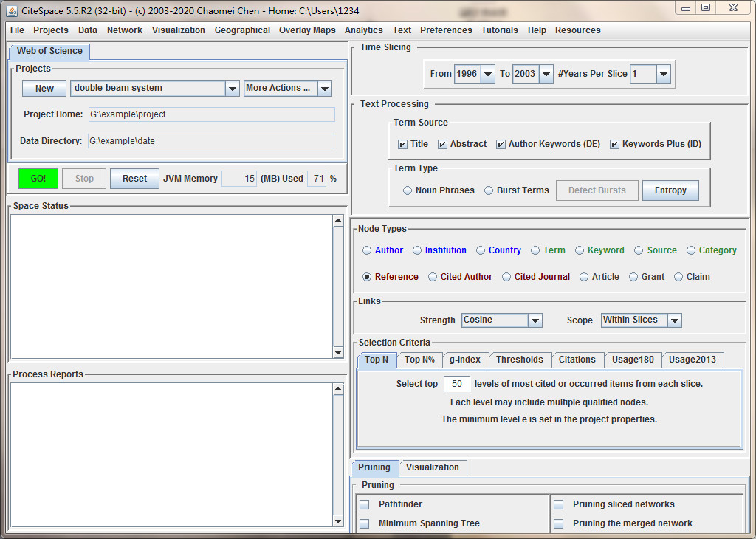756x539 pixels.
Task: Select the Reference node type
Action: pyautogui.click(x=367, y=277)
